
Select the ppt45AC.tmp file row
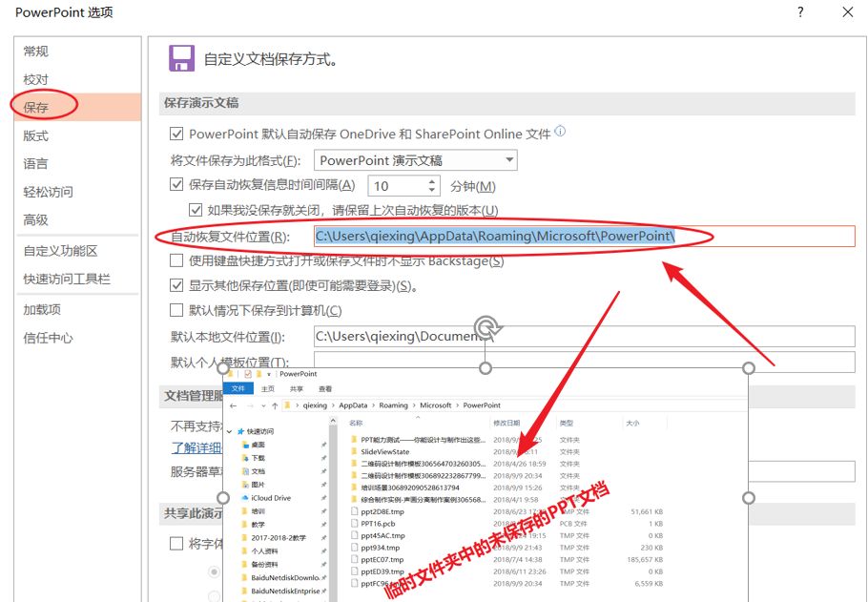pos(507,535)
